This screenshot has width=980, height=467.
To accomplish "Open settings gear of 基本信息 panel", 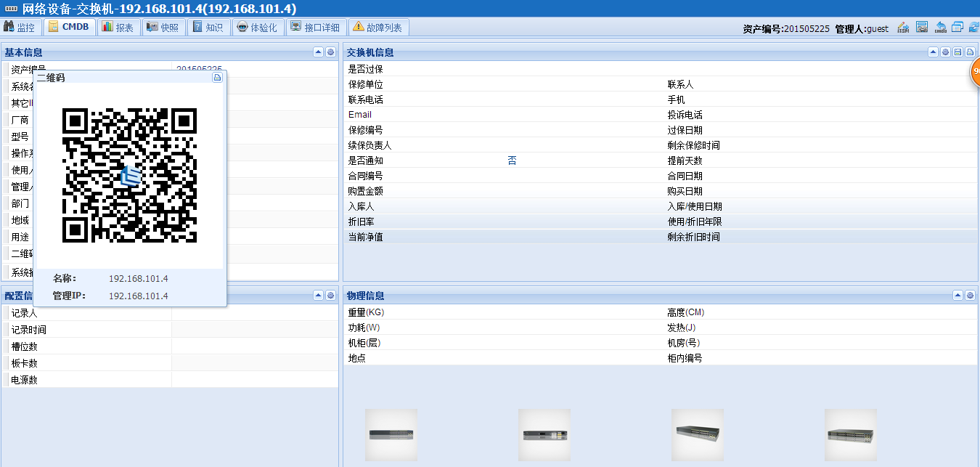I will [x=330, y=52].
